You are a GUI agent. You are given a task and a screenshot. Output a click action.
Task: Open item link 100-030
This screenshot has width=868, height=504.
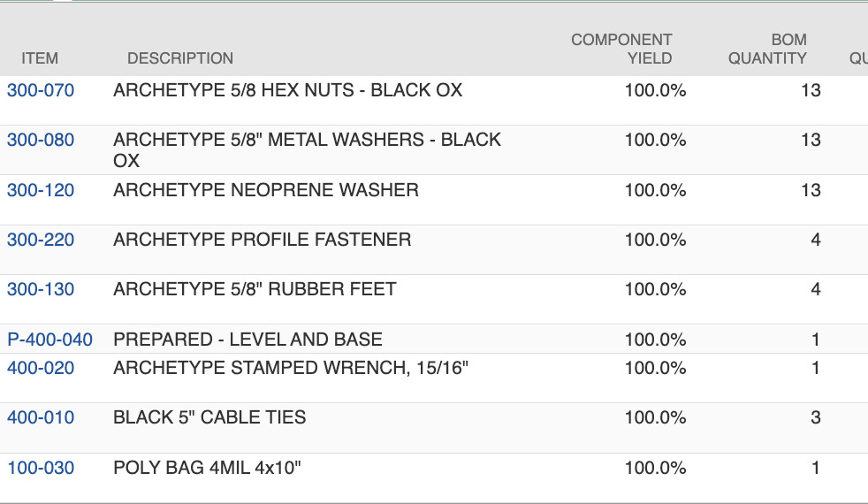coord(41,468)
